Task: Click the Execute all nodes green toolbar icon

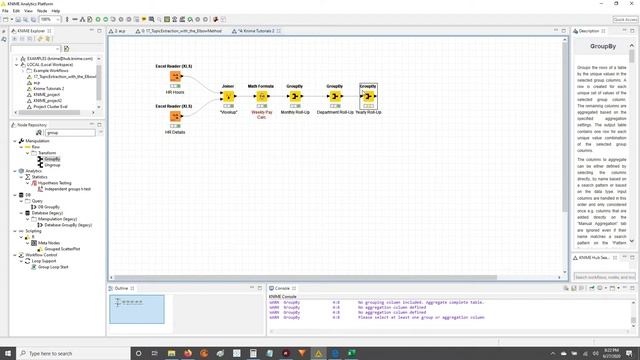Action: (106, 19)
